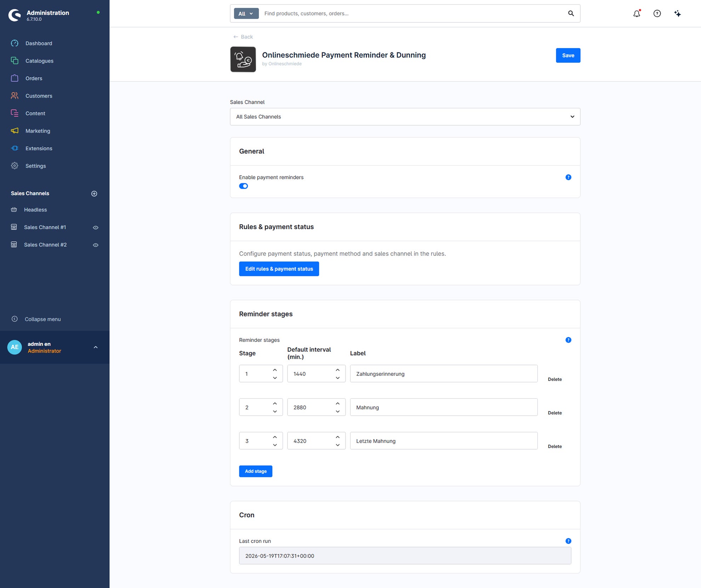Toggle Enable payment reminders switch
The height and width of the screenshot is (588, 701).
(x=244, y=186)
